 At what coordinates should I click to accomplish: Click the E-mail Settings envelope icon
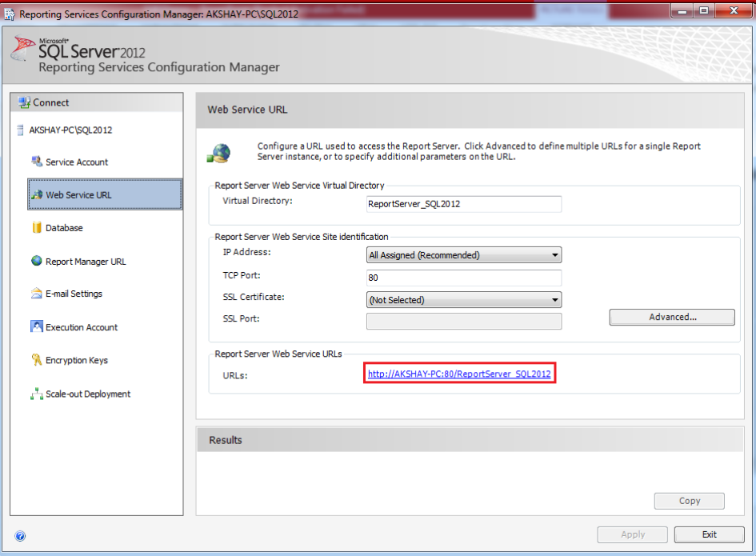tap(37, 293)
